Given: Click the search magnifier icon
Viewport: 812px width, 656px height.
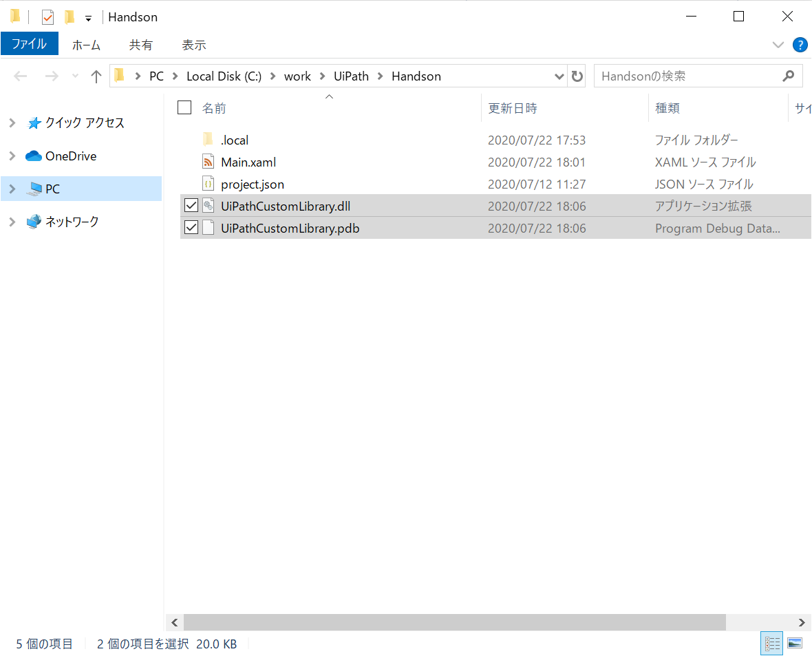Looking at the screenshot, I should tap(788, 76).
